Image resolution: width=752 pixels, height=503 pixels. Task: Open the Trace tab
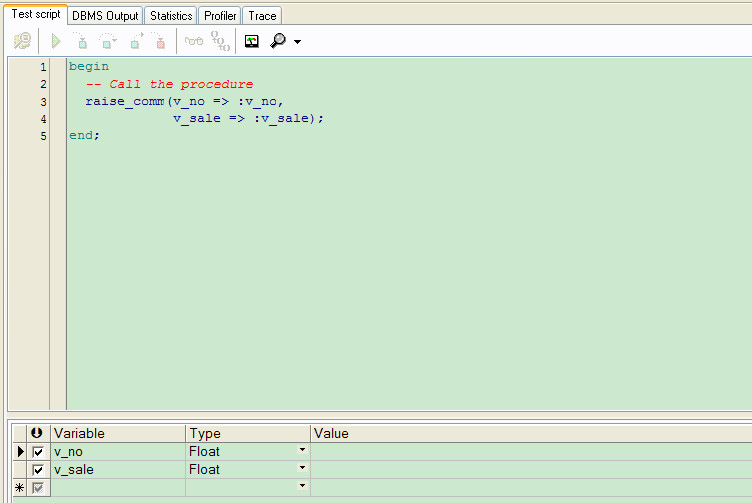262,16
